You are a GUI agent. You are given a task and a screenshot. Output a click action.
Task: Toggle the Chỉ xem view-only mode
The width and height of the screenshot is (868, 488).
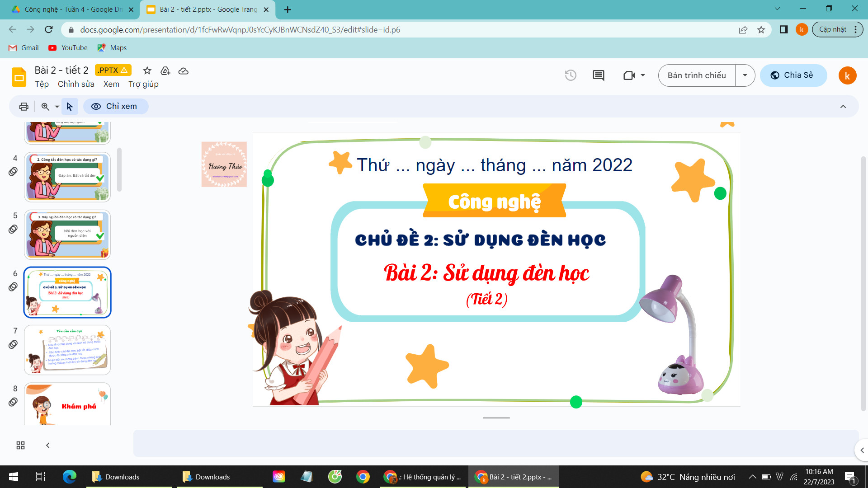click(x=115, y=107)
